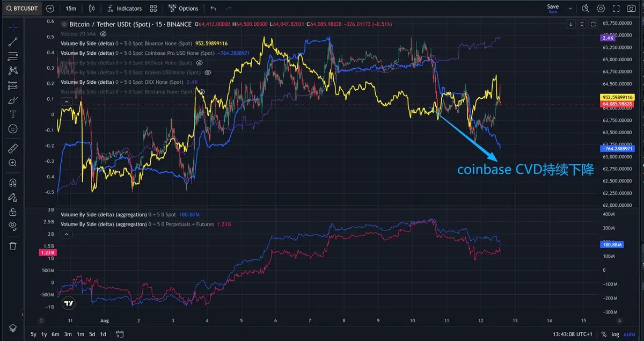644x341 pixels.
Task: Click the maximize pane button
Action: tap(593, 24)
